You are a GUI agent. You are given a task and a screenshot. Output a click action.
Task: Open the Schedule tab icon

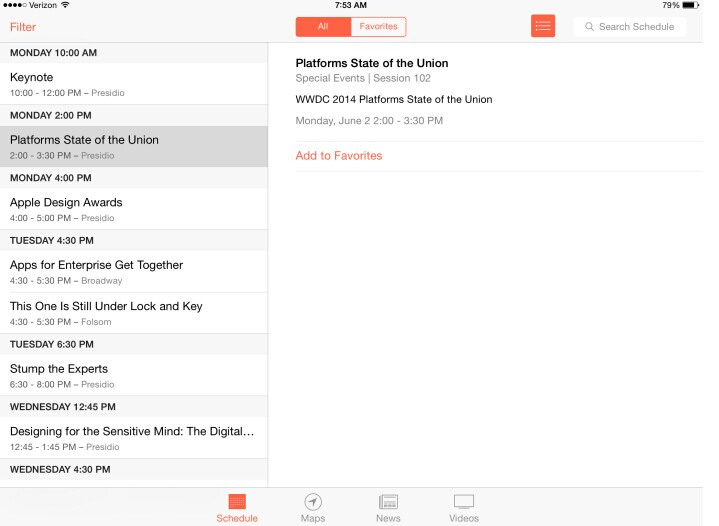coord(237,502)
